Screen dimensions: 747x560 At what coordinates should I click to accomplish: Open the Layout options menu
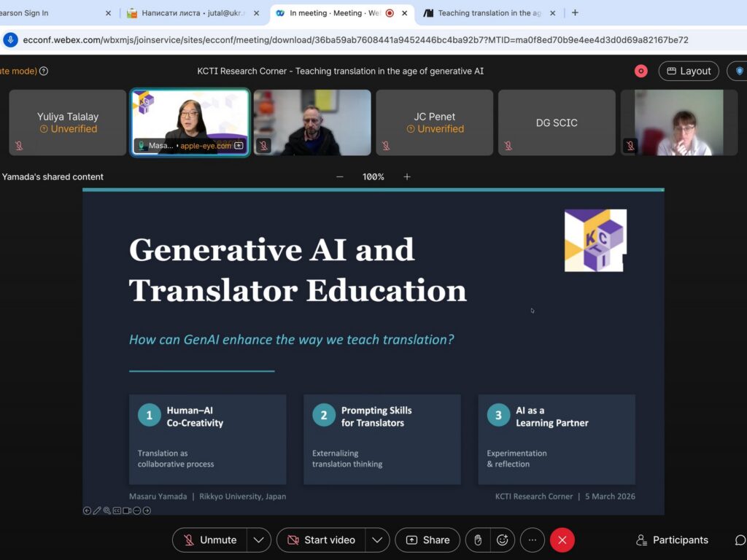click(x=688, y=71)
